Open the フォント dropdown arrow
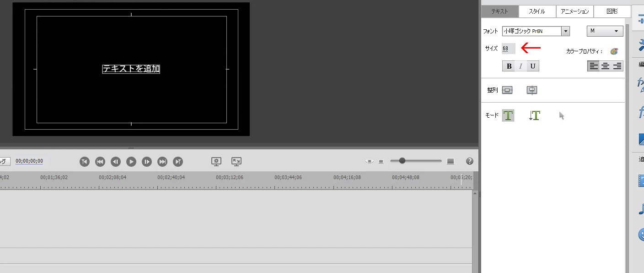Viewport: 644px width, 273px height. click(566, 31)
